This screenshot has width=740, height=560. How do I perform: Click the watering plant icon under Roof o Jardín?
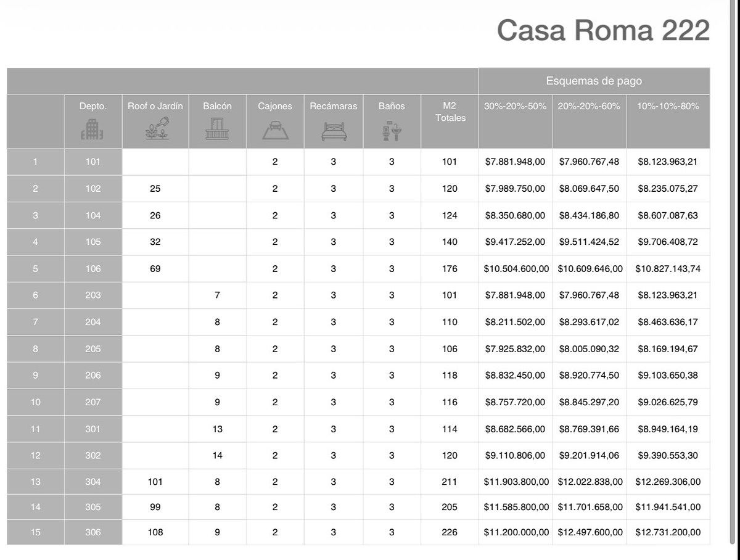click(155, 129)
